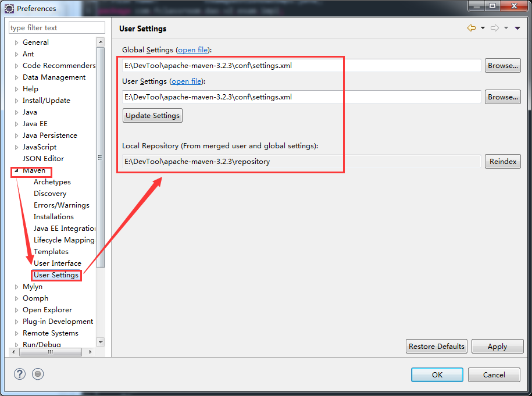The width and height of the screenshot is (532, 396).
Task: Expand the Mylyn tree node
Action: pyautogui.click(x=16, y=287)
